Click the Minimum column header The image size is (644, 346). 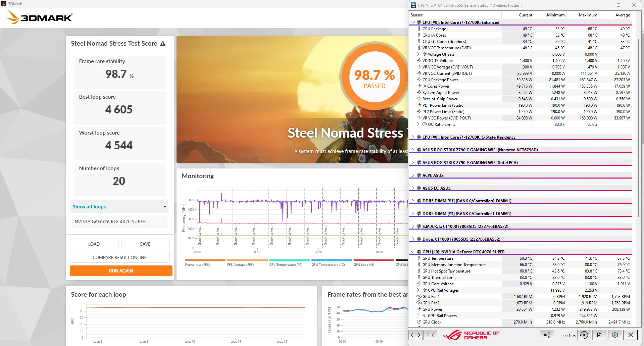550,15
